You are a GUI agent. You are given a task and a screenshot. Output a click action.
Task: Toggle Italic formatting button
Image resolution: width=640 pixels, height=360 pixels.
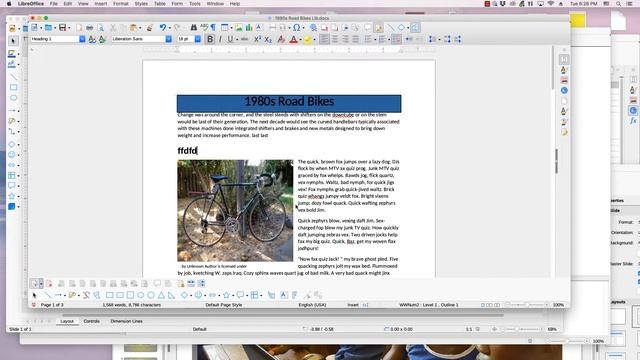point(220,39)
